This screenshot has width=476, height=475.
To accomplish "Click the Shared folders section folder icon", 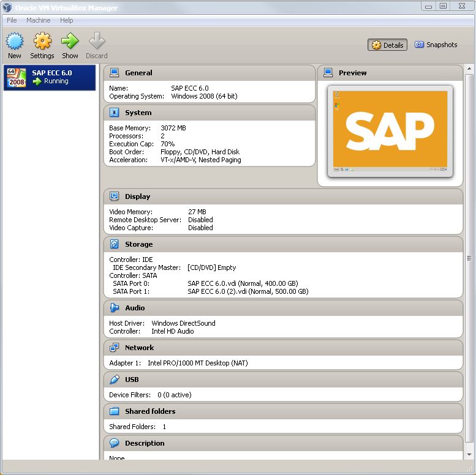I will coord(115,411).
